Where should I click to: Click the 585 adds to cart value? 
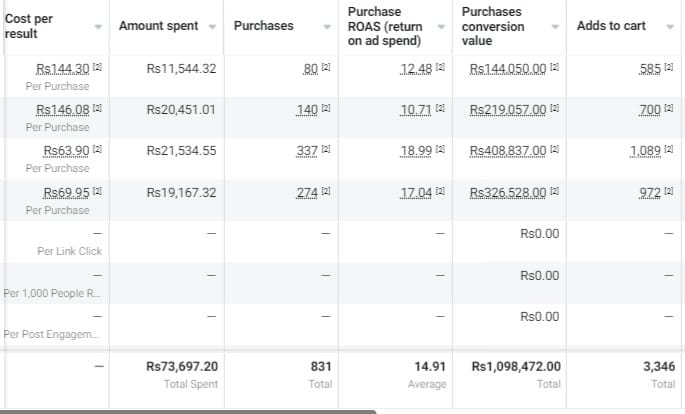coord(650,68)
